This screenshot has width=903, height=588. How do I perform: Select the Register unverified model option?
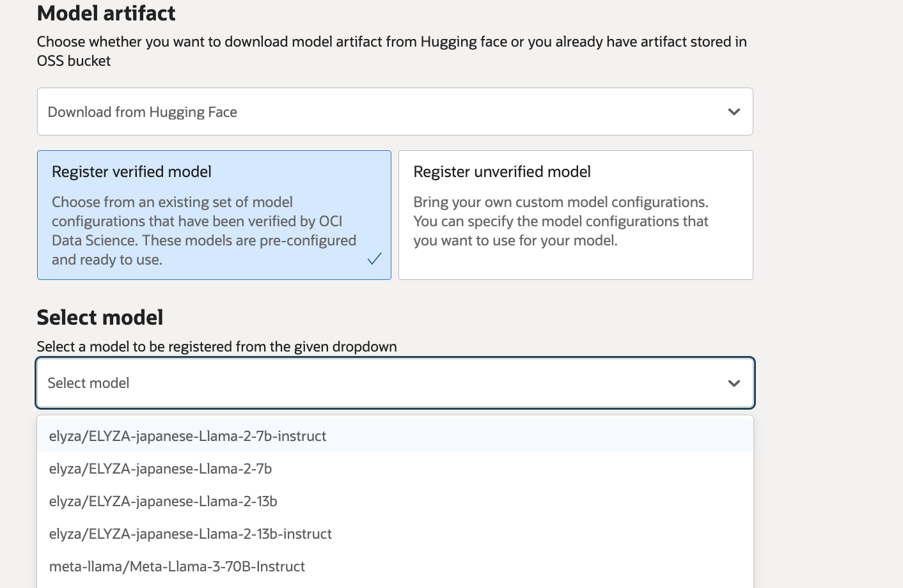point(575,215)
